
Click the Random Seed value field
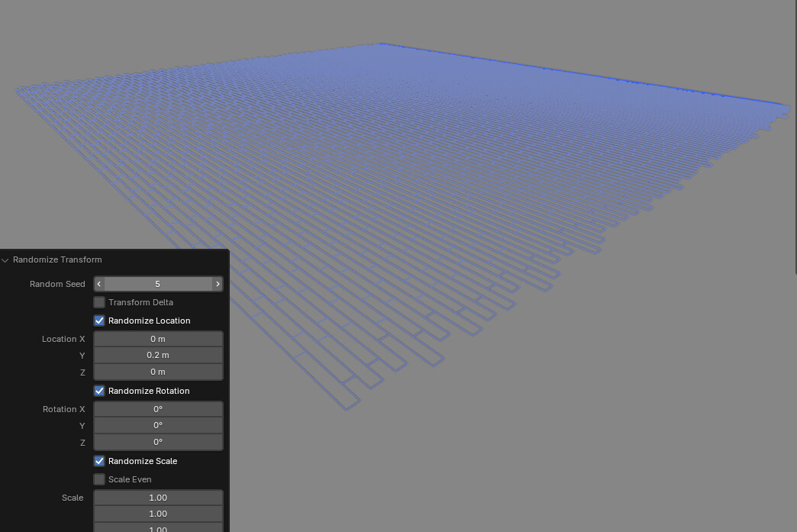(x=158, y=284)
